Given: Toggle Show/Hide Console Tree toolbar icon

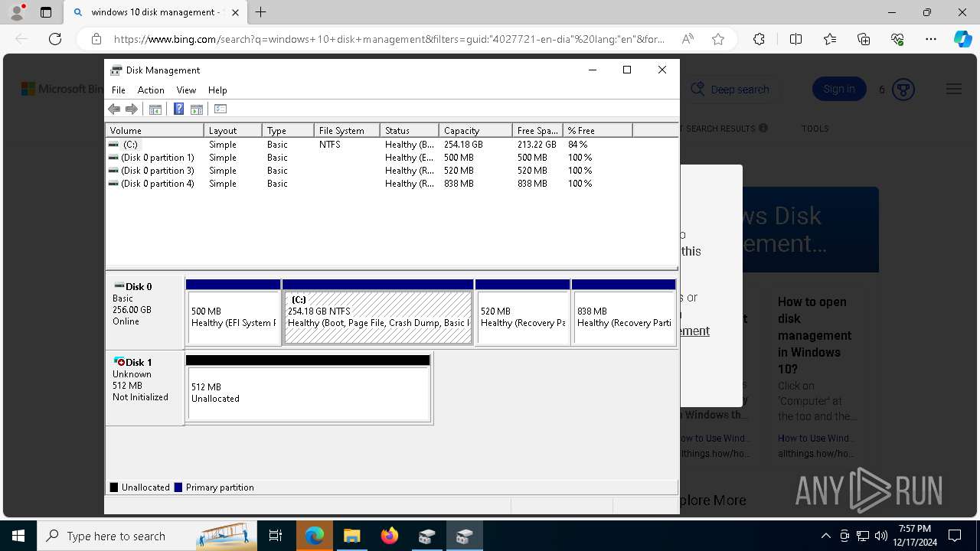Looking at the screenshot, I should coord(155,109).
